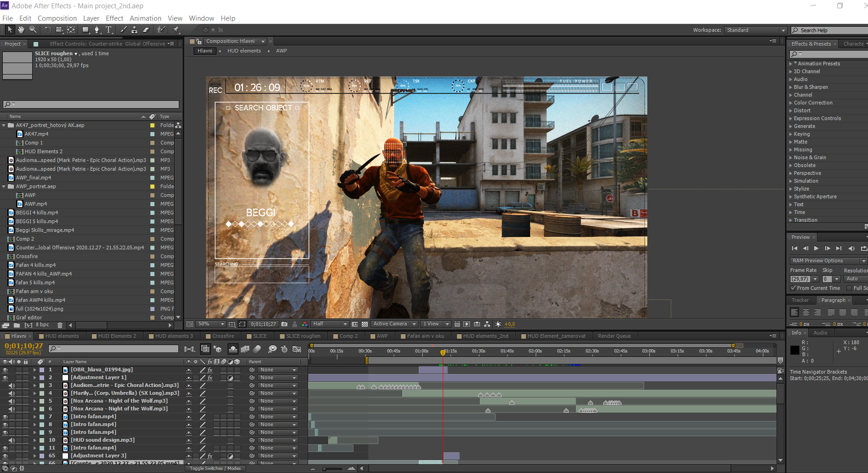Select the Zoom magnifier tool
The height and width of the screenshot is (473, 868).
click(33, 29)
